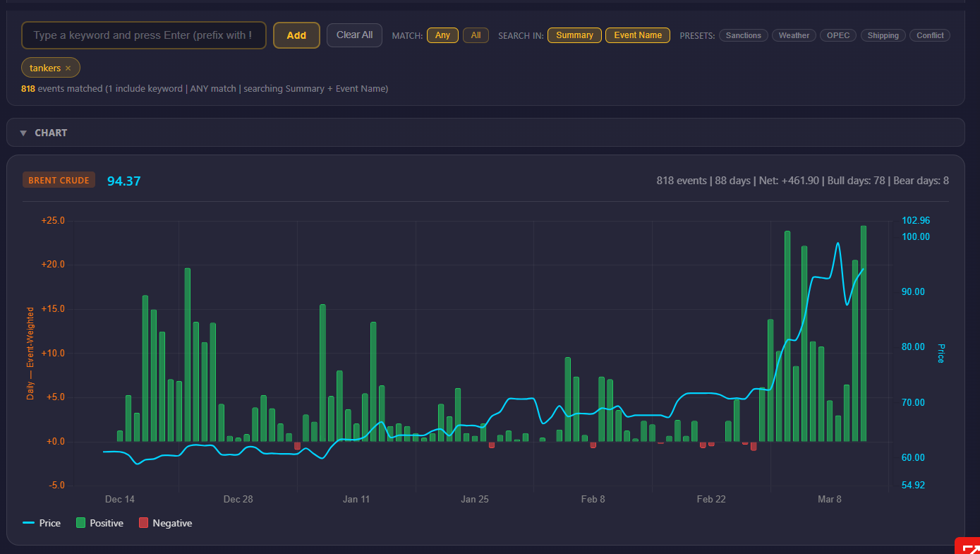Set match mode to All
The height and width of the screenshot is (554, 980).
[x=476, y=35]
